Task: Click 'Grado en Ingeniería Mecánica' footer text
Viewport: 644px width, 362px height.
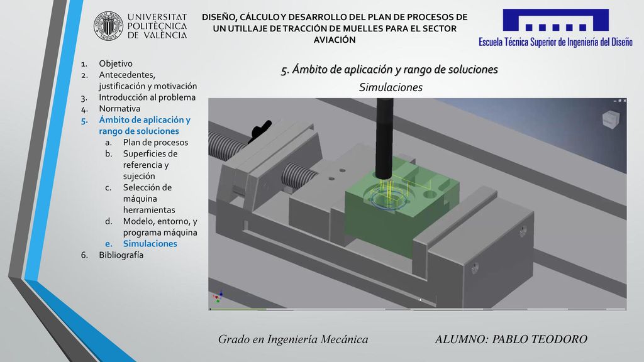Action: (293, 339)
